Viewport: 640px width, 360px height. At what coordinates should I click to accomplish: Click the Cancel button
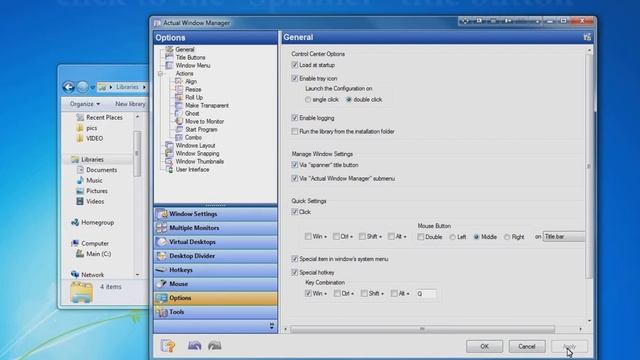pos(527,347)
